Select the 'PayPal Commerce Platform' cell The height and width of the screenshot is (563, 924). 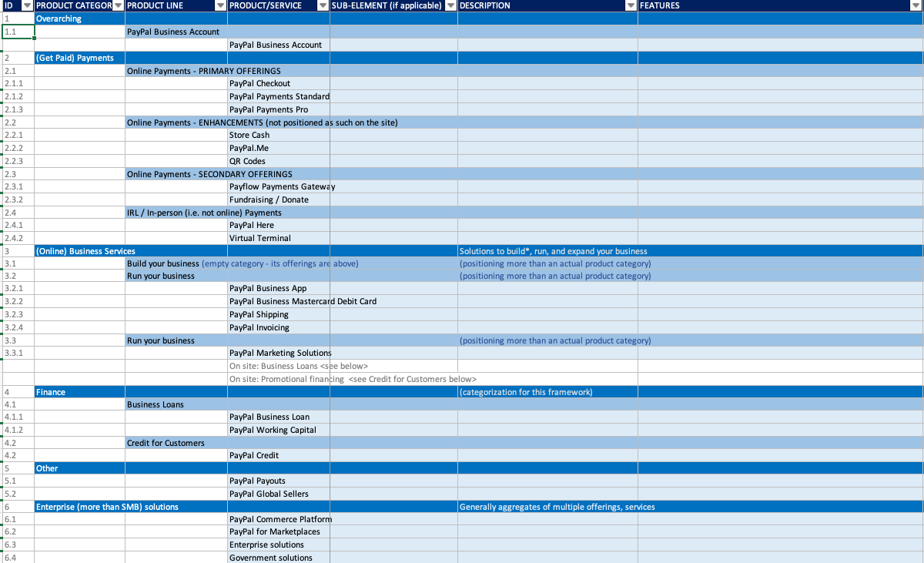click(x=279, y=519)
